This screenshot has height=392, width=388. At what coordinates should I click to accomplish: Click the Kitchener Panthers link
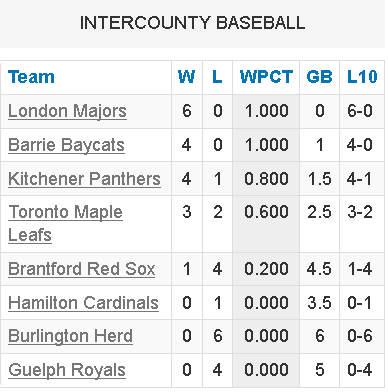pyautogui.click(x=85, y=179)
